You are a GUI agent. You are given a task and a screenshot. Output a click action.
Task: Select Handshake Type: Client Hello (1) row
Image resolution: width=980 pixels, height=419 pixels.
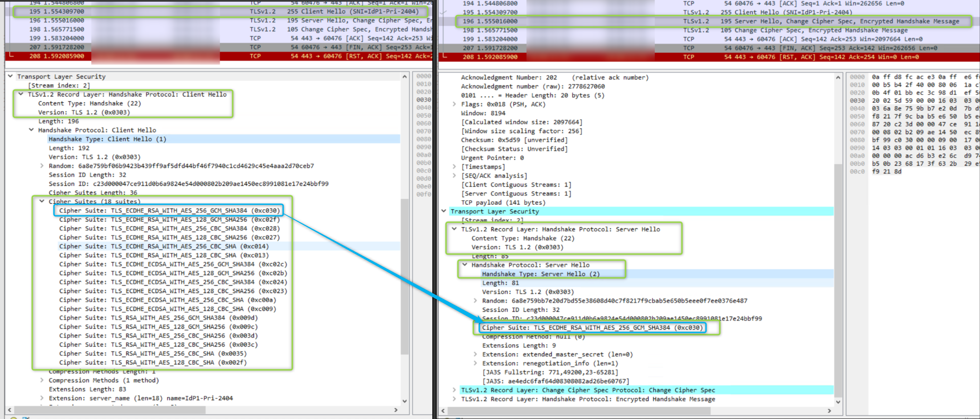[x=224, y=139]
